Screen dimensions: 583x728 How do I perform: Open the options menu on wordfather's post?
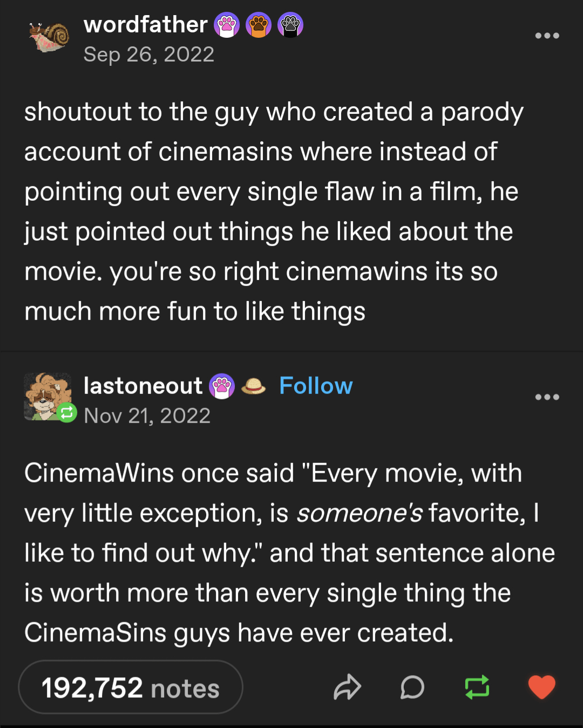(547, 36)
